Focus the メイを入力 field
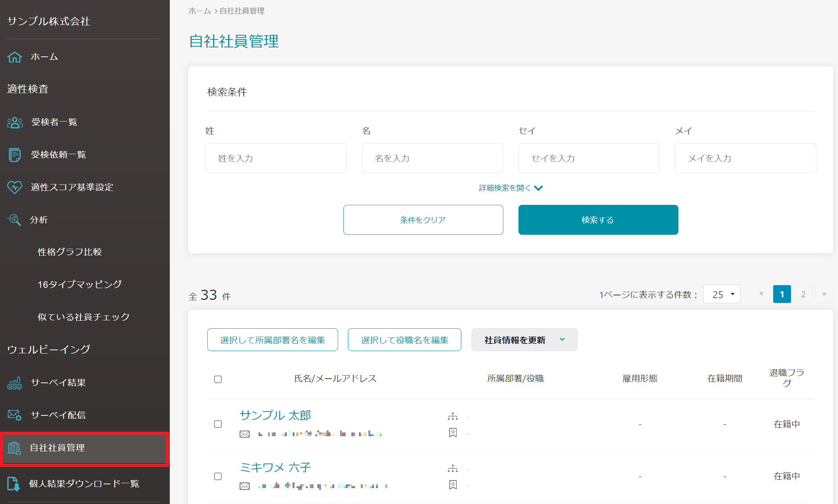Screen dimensions: 838x504 click(746, 158)
